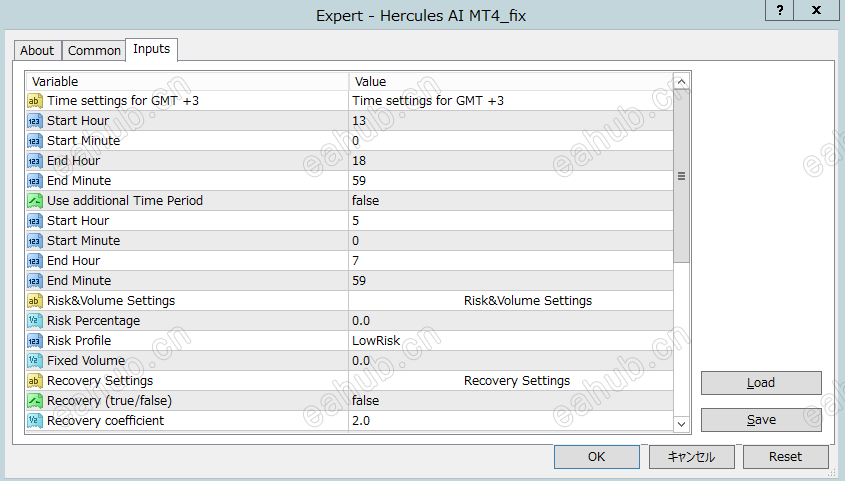Select the Fixed Volume value field 0.0
The height and width of the screenshot is (481, 845).
511,361
